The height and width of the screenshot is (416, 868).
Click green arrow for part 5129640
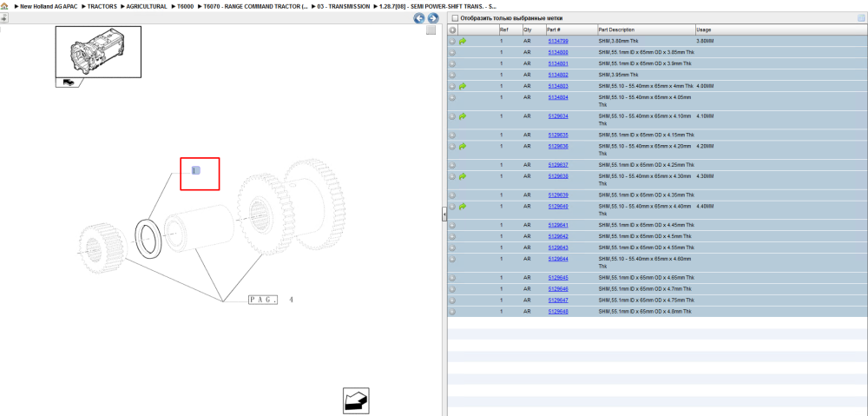coord(463,206)
